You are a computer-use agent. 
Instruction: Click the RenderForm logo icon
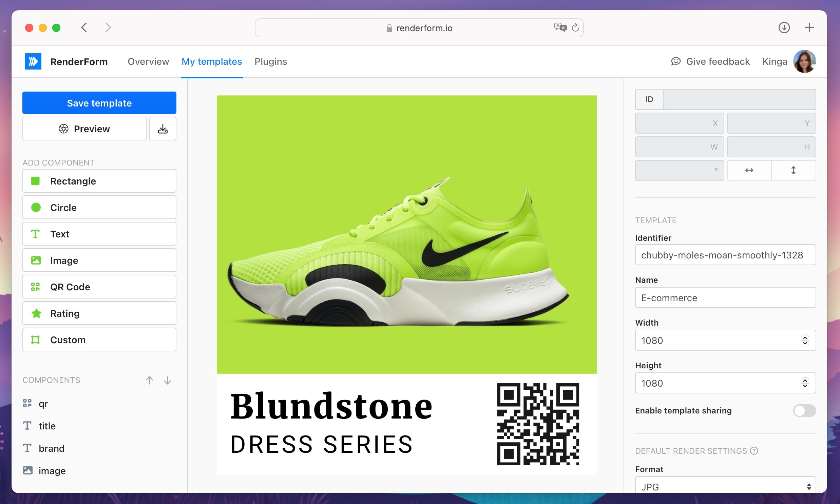pyautogui.click(x=33, y=61)
